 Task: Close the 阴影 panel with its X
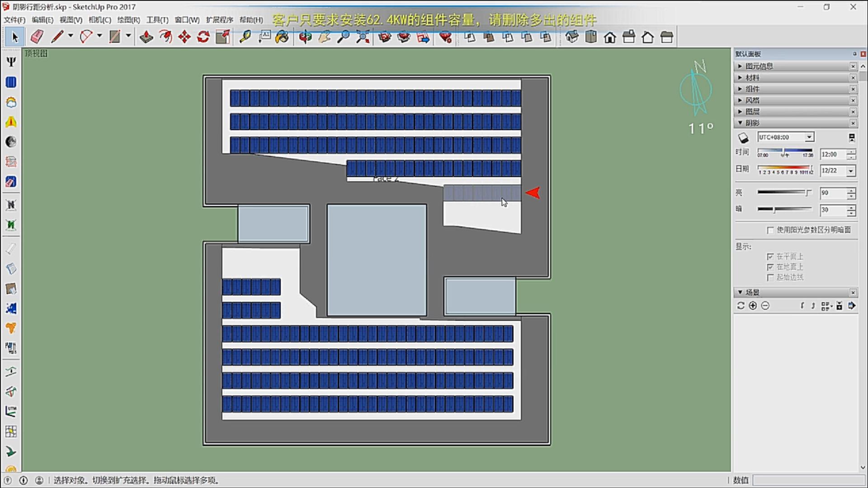pos(853,123)
